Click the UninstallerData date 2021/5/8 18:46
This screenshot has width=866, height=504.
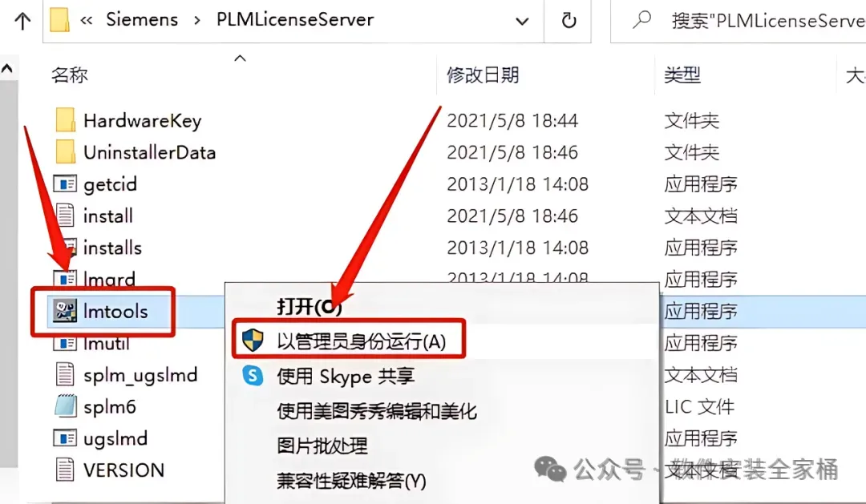coord(512,152)
